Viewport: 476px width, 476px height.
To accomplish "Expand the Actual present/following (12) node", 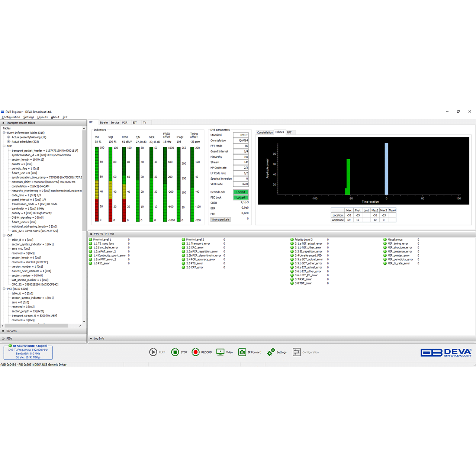I will [9, 137].
